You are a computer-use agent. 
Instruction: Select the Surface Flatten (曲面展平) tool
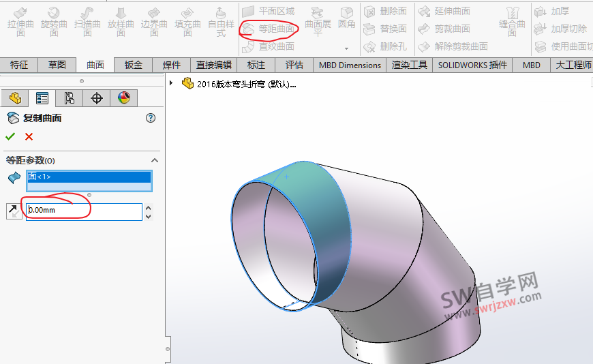point(318,22)
